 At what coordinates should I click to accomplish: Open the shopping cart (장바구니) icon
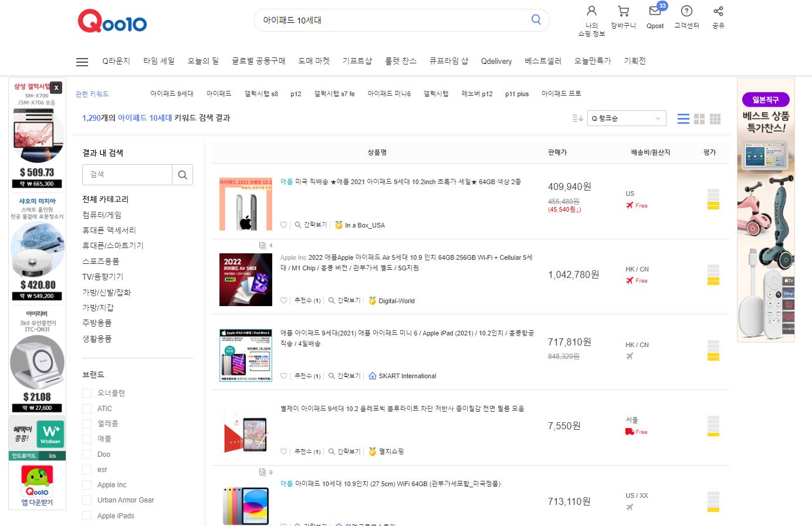(x=623, y=11)
